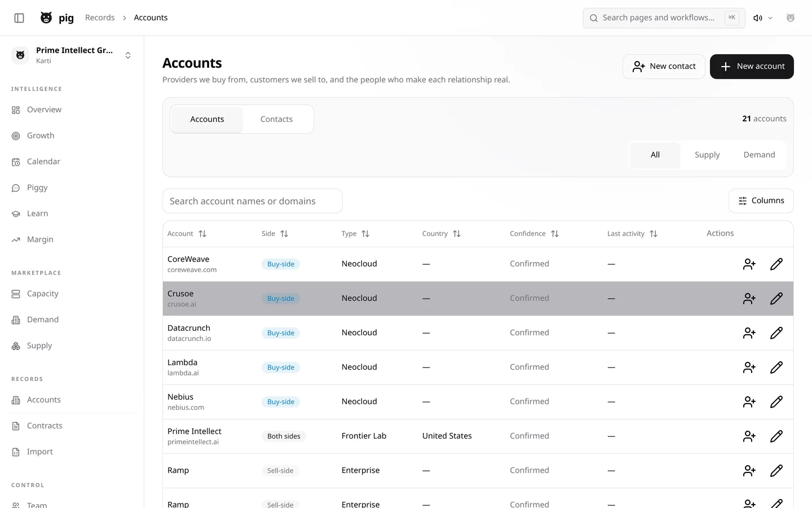This screenshot has height=508, width=812.
Task: Click the datacrunch.io domain text
Action: pos(189,339)
